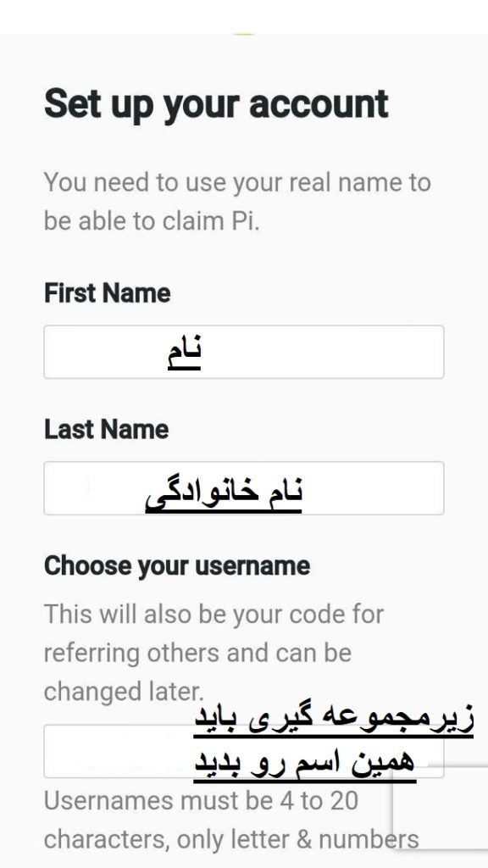
Task: Click the 'First Name' label
Action: tap(106, 293)
